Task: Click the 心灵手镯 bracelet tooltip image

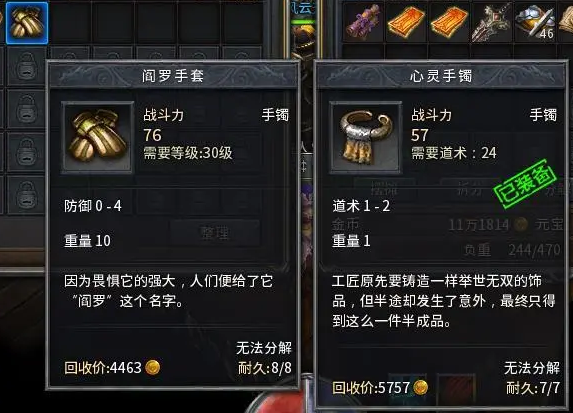Action: click(365, 137)
